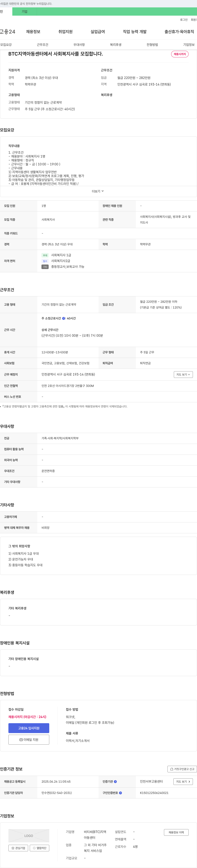The image size is (197, 868).
Task: Jump to the 근무조건 section tab
Action: click(43, 44)
